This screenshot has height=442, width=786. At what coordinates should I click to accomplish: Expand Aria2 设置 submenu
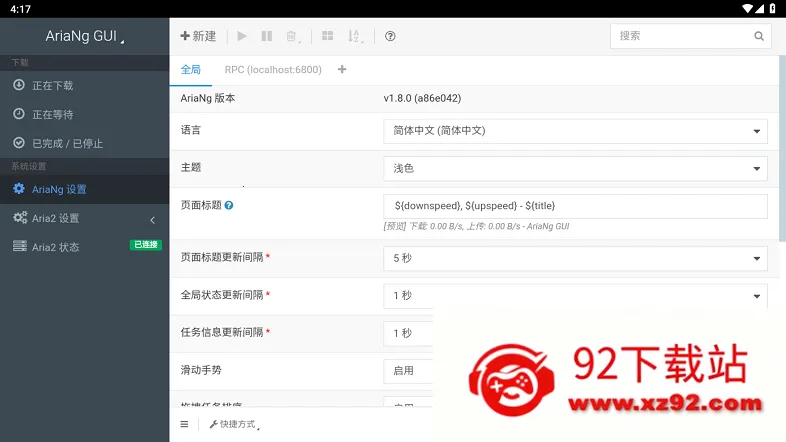[84, 218]
